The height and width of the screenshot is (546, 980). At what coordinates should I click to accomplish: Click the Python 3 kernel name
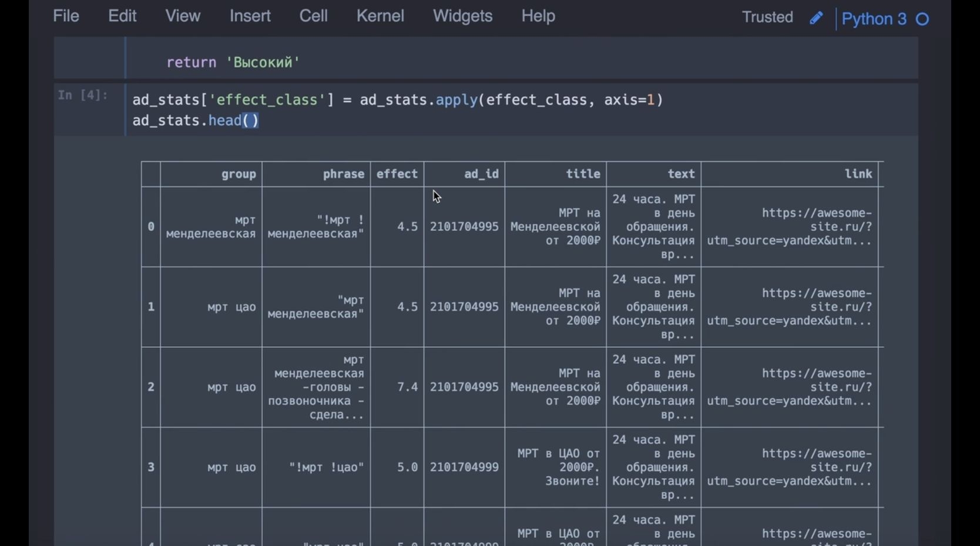point(874,19)
